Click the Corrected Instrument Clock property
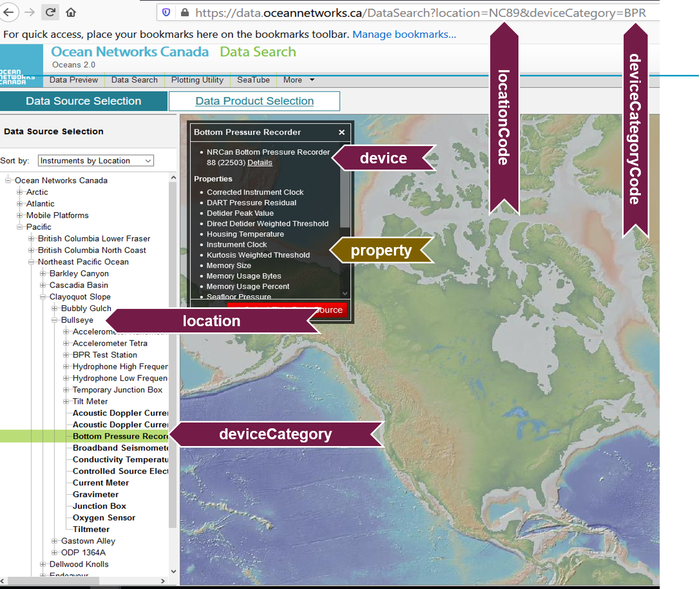Image resolution: width=700 pixels, height=589 pixels. tap(255, 192)
